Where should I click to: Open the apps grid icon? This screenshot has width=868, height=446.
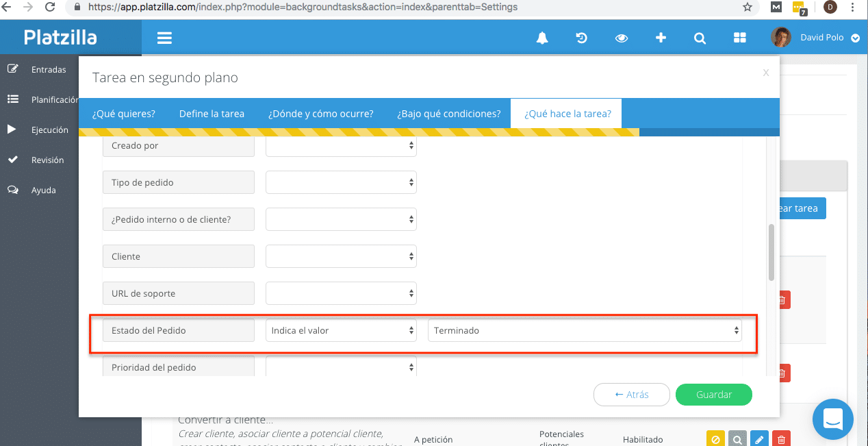[x=739, y=38]
